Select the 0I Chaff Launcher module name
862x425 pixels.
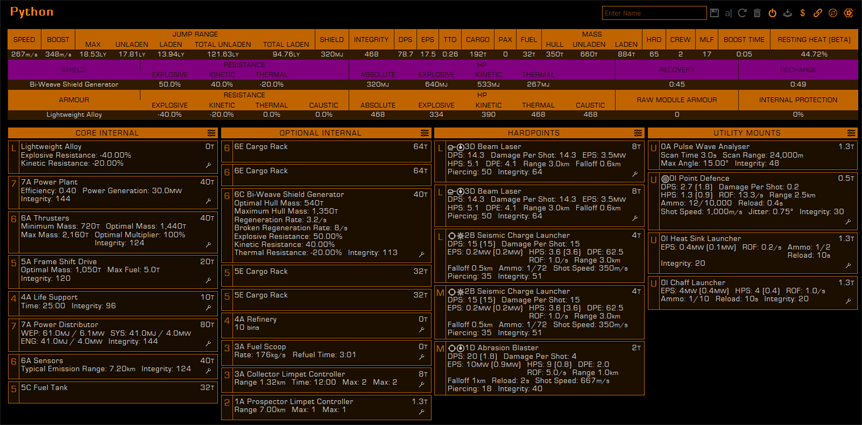pyautogui.click(x=695, y=283)
